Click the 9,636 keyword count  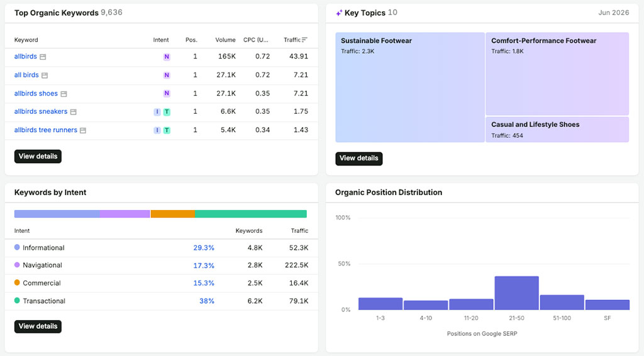coord(112,13)
